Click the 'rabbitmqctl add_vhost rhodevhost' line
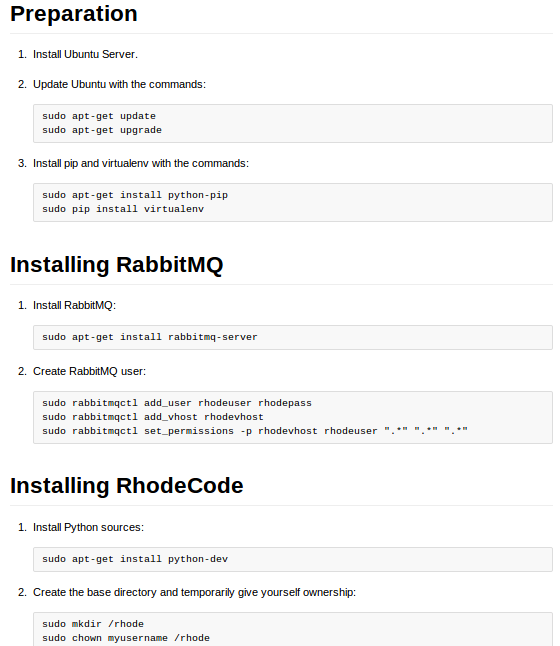This screenshot has height=646, width=560. (152, 417)
